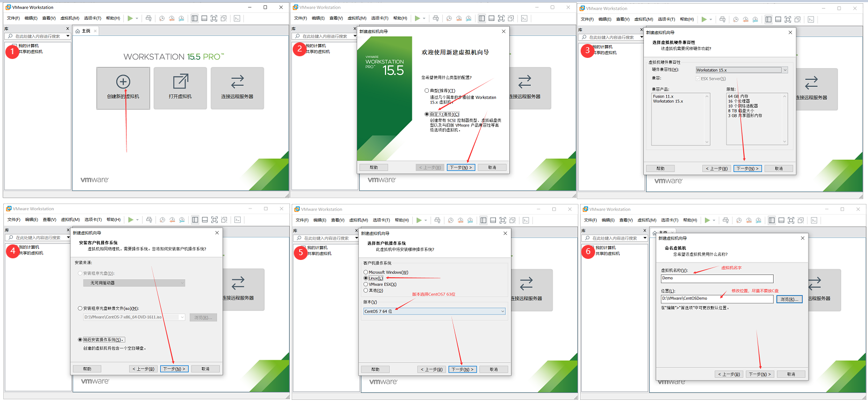Choose the Linux(L) radio button
This screenshot has width=868, height=402.
(x=366, y=278)
